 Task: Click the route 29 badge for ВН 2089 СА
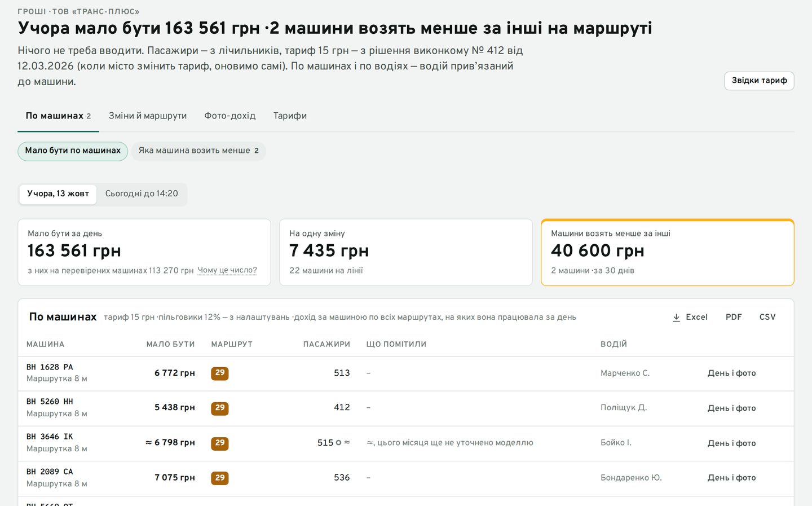pyautogui.click(x=220, y=478)
